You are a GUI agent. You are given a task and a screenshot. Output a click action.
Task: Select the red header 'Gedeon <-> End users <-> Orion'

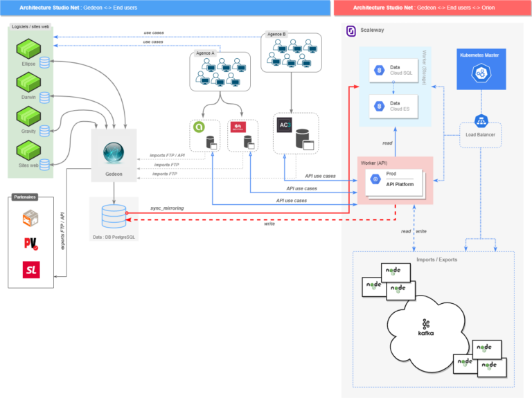pyautogui.click(x=432, y=8)
